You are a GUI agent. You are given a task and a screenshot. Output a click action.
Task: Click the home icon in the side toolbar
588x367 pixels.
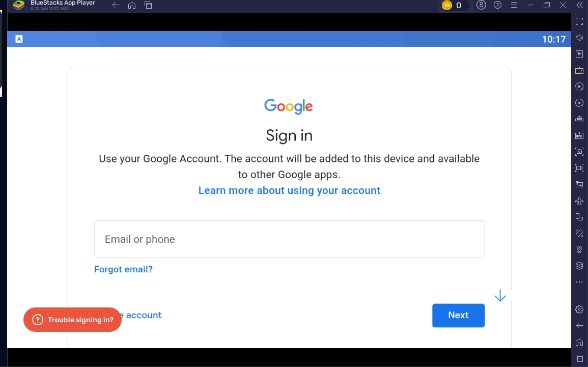(x=579, y=342)
